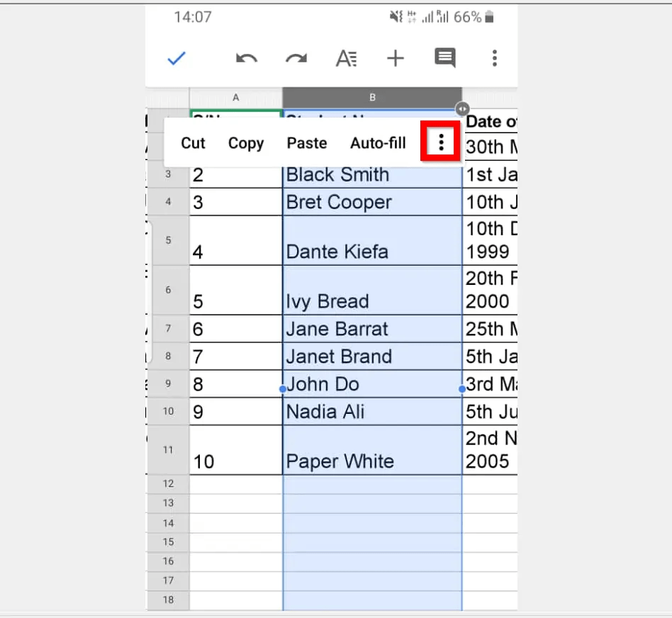Image resolution: width=672 pixels, height=618 pixels.
Task: Select the highlighted column B header
Action: click(372, 97)
